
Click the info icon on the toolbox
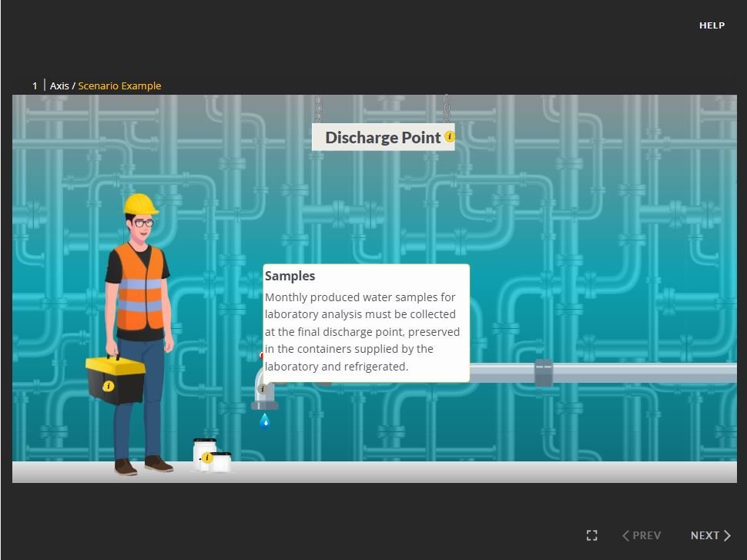108,386
